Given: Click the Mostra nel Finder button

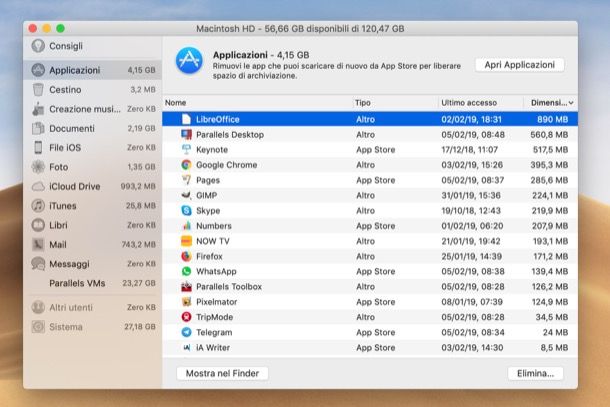Looking at the screenshot, I should [222, 374].
